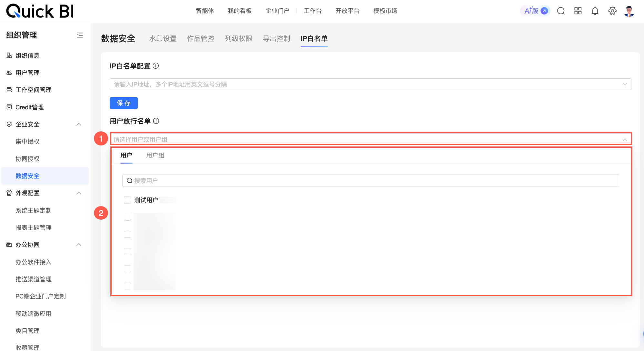
Task: Click the magnifier icon in 搜索用户 box
Action: [x=129, y=181]
